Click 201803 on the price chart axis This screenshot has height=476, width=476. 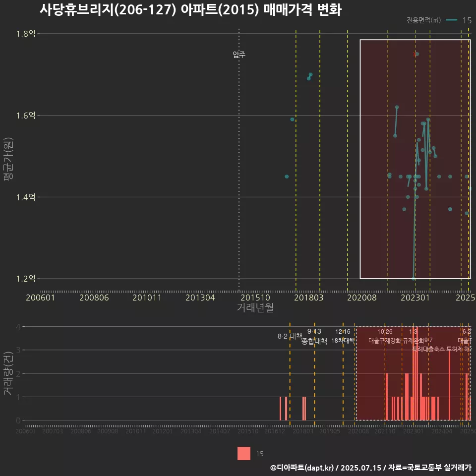point(309,297)
